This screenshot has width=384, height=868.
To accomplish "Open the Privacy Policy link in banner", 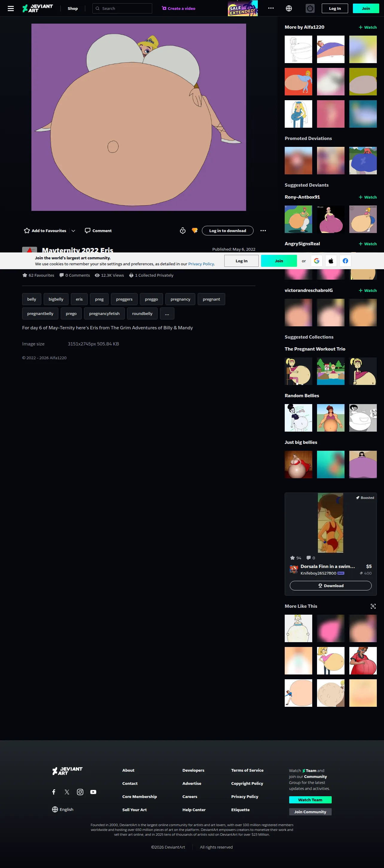I will tap(201, 264).
